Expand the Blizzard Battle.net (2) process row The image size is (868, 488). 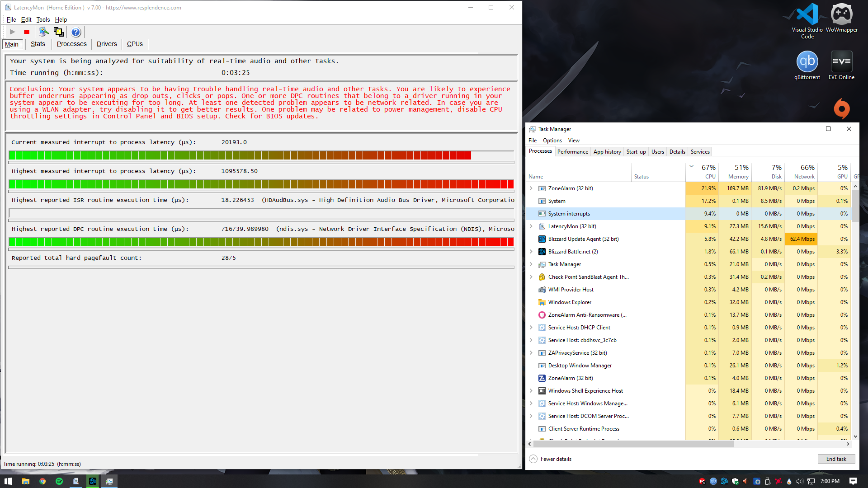click(531, 252)
